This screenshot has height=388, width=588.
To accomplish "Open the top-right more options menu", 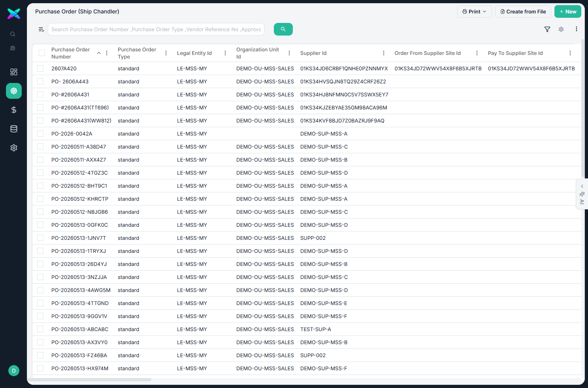I will point(577,29).
